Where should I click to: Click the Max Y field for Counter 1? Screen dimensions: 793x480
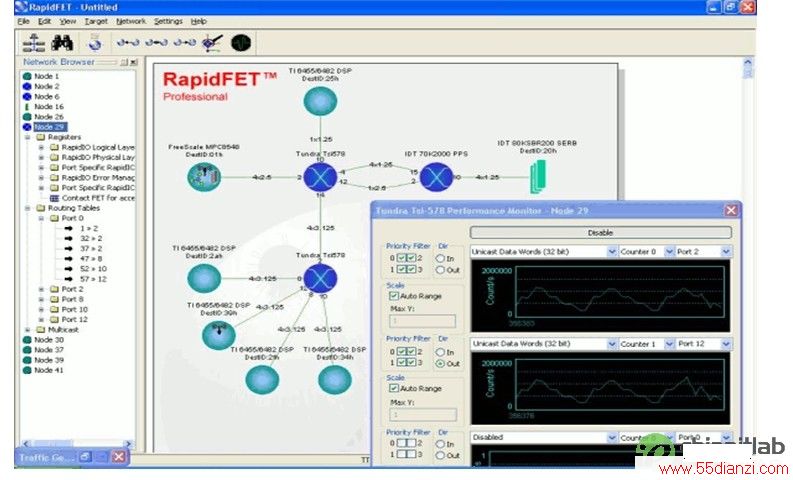point(422,414)
